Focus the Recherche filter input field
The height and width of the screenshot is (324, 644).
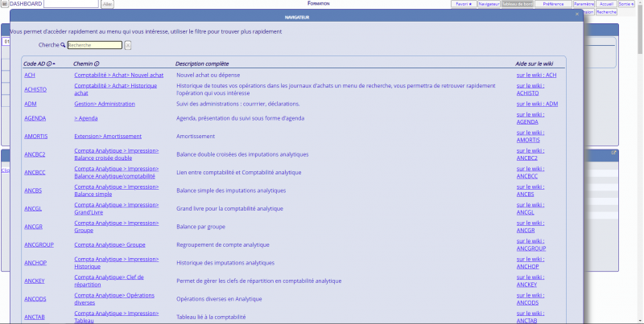click(x=94, y=45)
